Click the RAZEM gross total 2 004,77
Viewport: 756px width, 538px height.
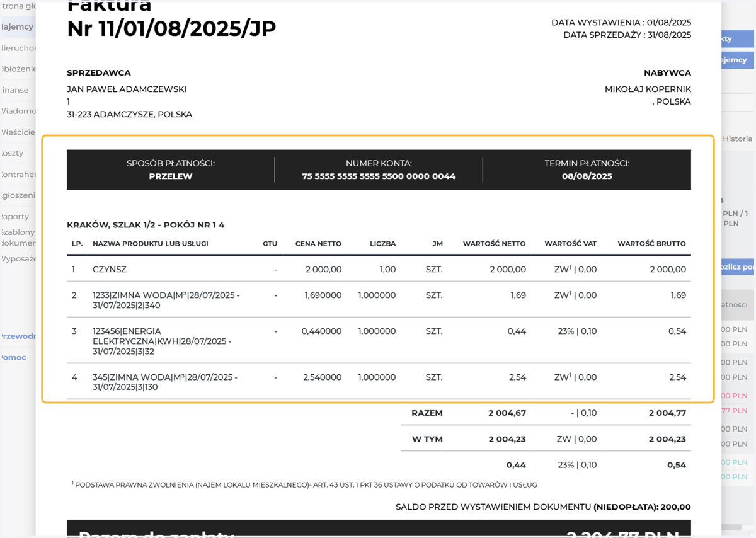pos(668,413)
